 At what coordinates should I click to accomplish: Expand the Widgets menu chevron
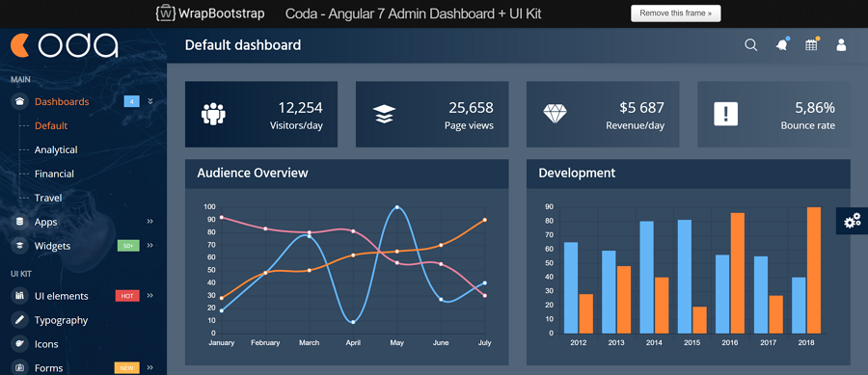(x=150, y=246)
